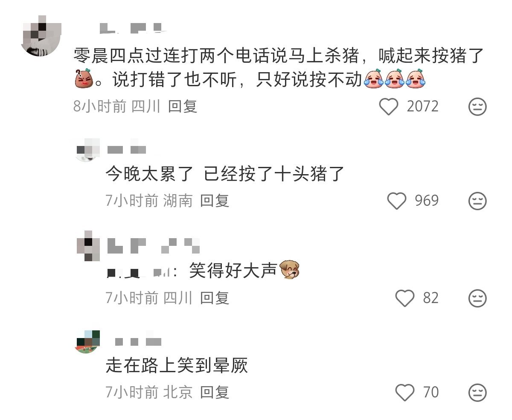
Task: Open avatar of 笑得好大声 commenter
Action: pos(88,246)
